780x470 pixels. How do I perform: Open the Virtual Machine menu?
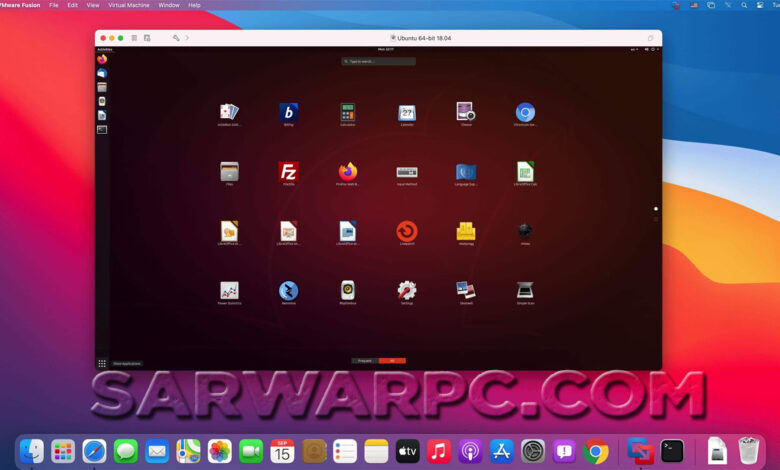(129, 5)
